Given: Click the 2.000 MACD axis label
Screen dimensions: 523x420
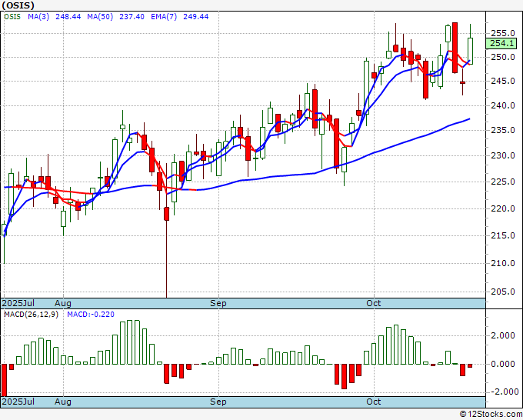Looking at the screenshot, I should (x=503, y=335).
